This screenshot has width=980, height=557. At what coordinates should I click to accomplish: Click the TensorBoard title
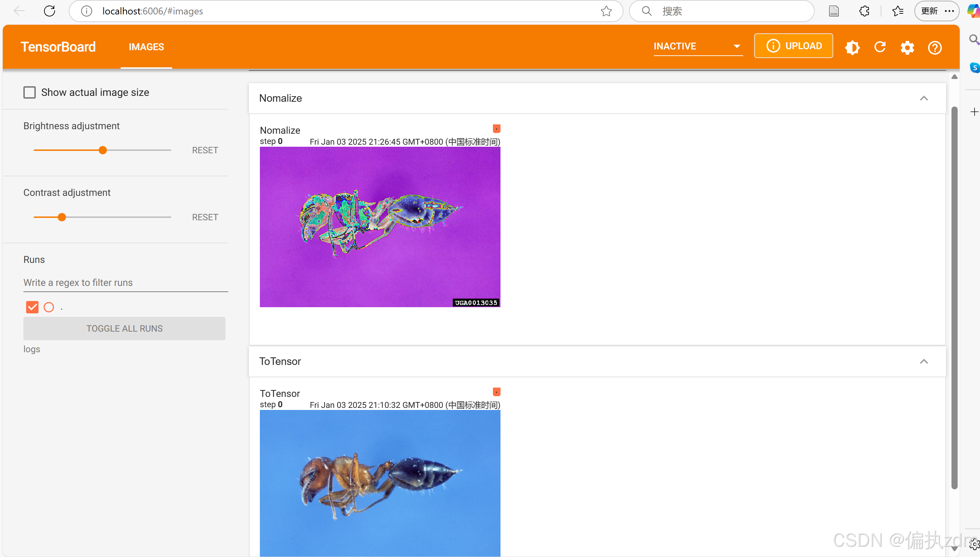58,47
